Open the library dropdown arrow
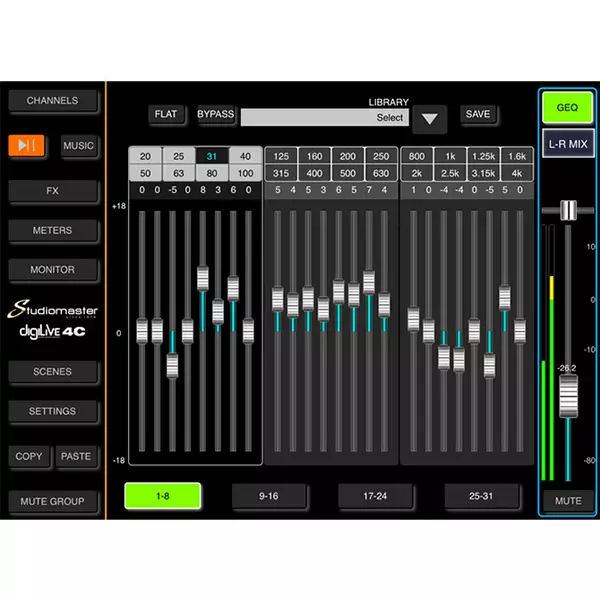Image resolution: width=600 pixels, height=600 pixels. tap(429, 119)
